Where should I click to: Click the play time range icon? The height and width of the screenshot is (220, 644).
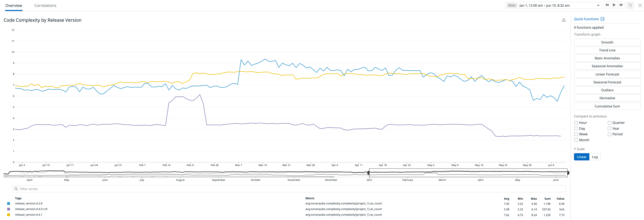tap(614, 5)
